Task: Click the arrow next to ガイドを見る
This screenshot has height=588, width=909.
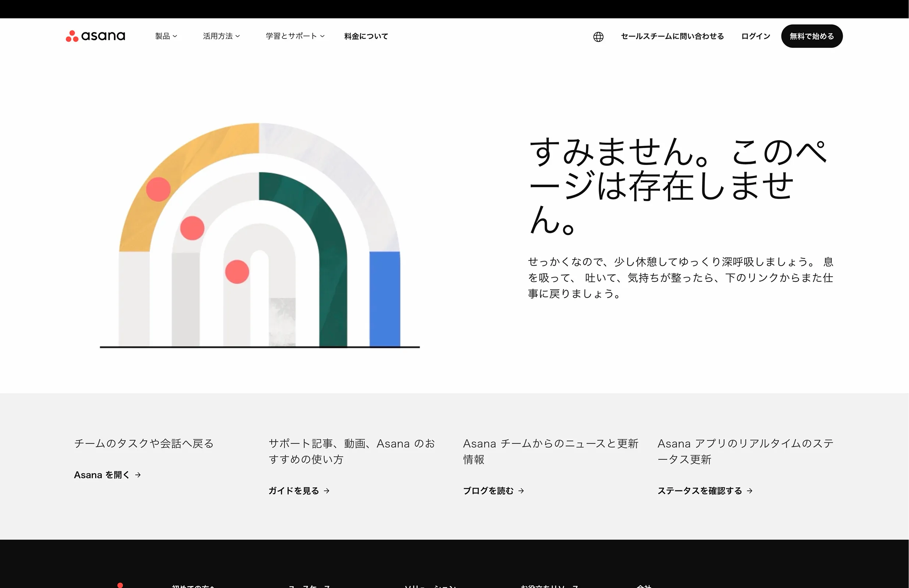Action: (327, 491)
